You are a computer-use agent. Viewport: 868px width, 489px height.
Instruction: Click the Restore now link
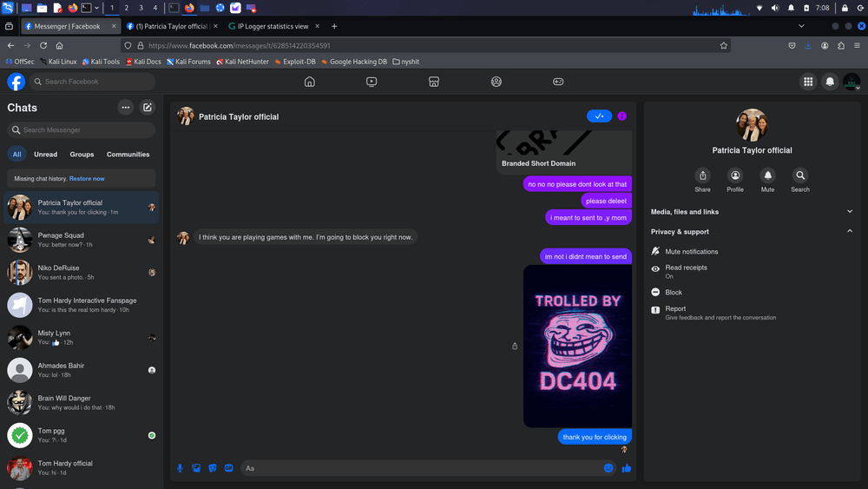point(87,178)
